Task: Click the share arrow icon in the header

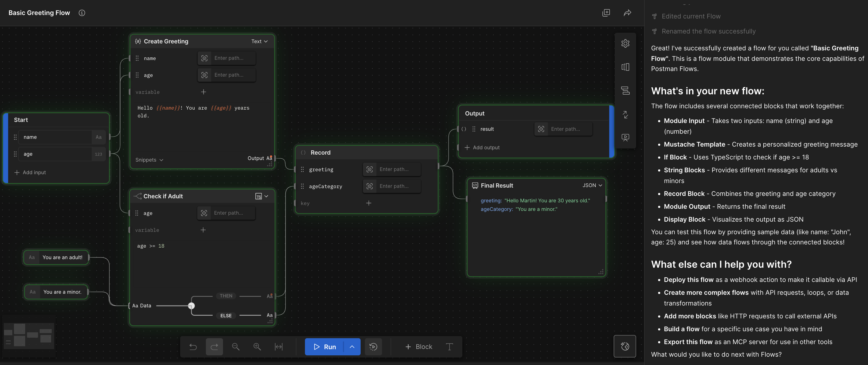Action: point(627,13)
